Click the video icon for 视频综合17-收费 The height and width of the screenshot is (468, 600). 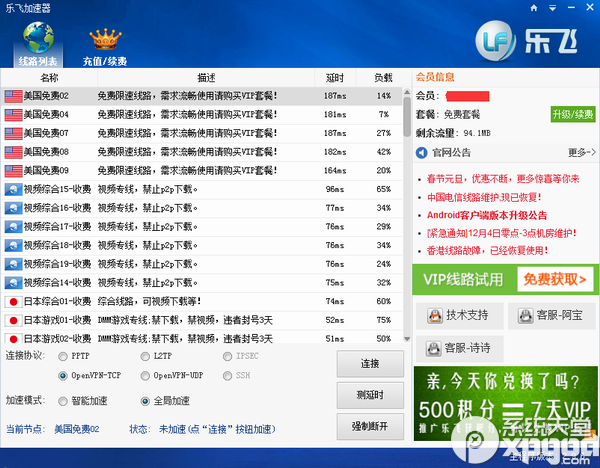13,227
